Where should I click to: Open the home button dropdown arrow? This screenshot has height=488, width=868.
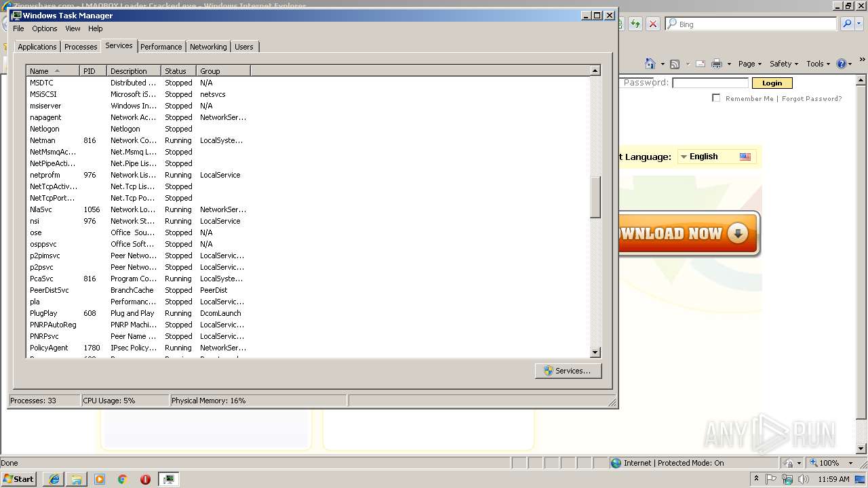click(x=662, y=64)
